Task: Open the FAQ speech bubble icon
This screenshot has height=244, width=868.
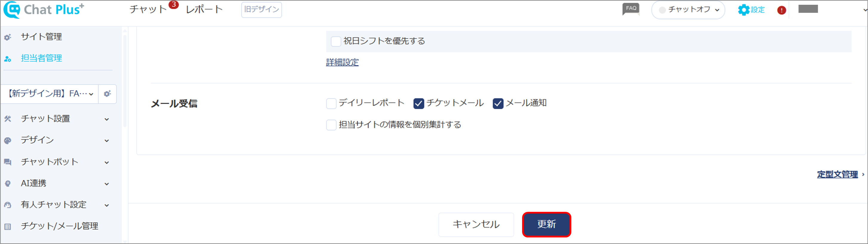Action: [x=631, y=10]
